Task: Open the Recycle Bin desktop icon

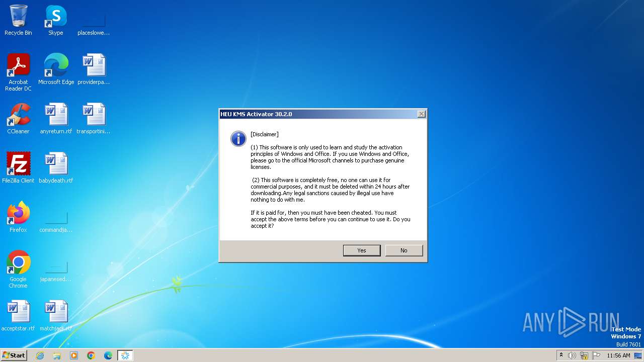Action: click(x=18, y=20)
